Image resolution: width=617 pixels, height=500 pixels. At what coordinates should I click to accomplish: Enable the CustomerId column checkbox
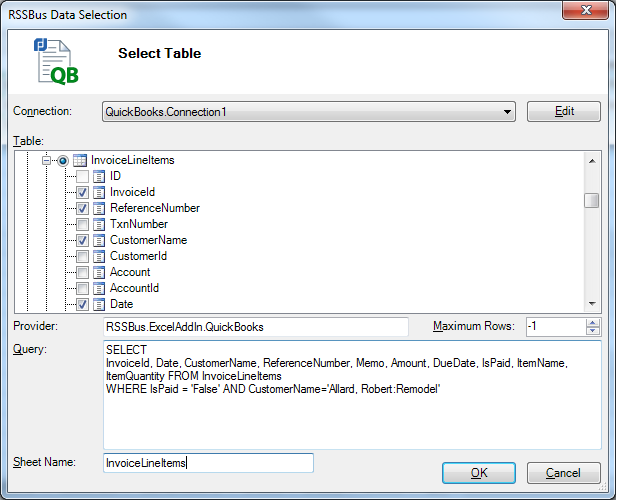point(83,256)
